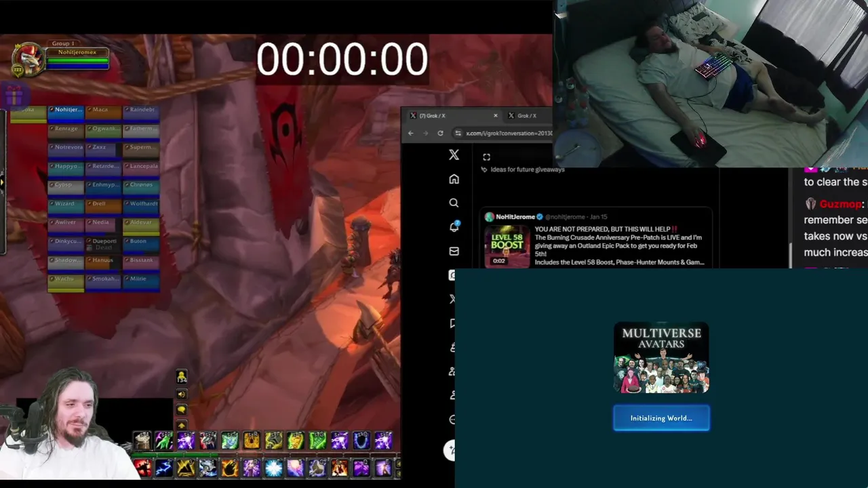Use the yellow triangle ability on key 3
Screen dimensions: 868x488
click(186, 468)
